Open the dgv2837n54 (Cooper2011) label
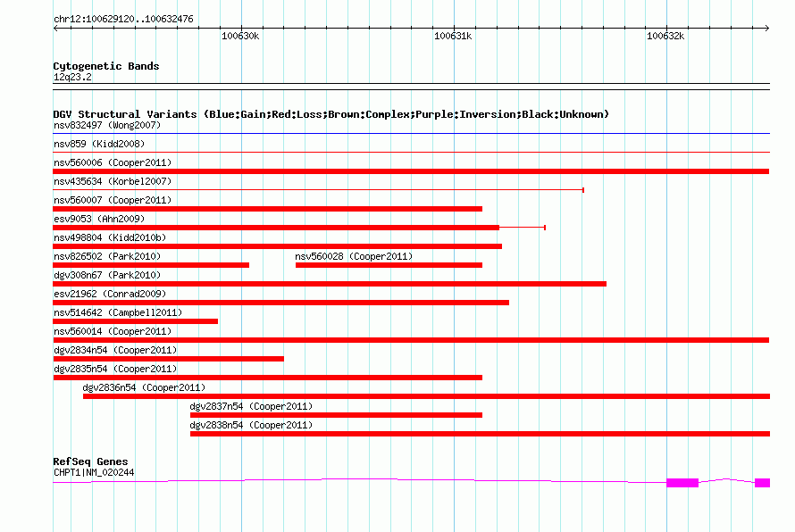This screenshot has width=795, height=532. (x=251, y=406)
